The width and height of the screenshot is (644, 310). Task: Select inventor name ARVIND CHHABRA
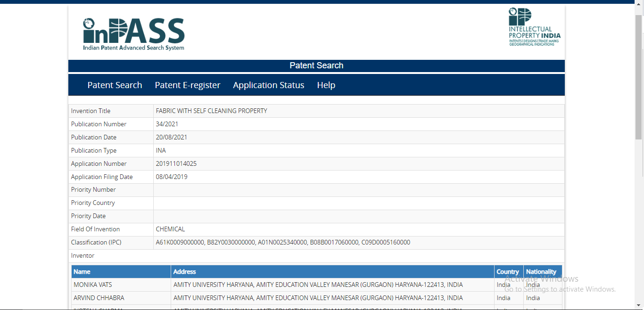coord(99,298)
